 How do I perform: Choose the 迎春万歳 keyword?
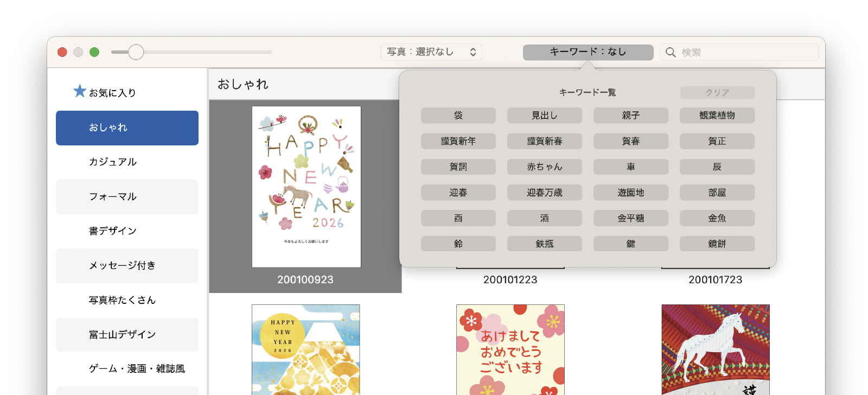[x=545, y=193]
